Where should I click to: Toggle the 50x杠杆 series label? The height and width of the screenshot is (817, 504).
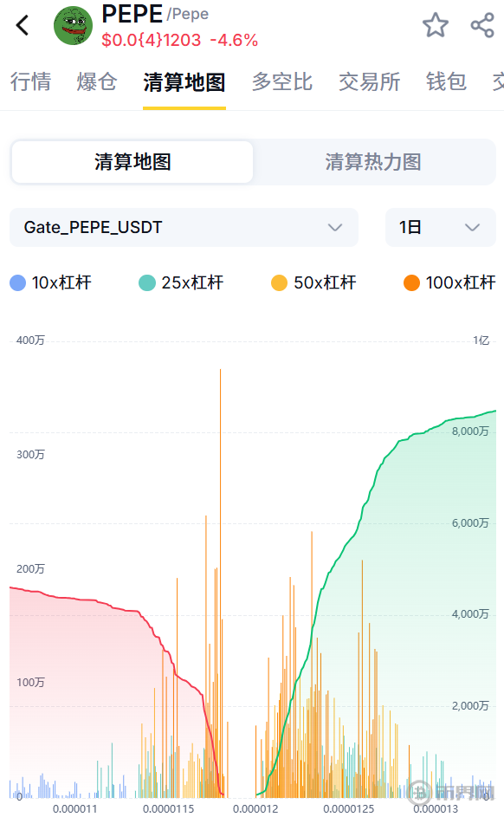(x=325, y=283)
